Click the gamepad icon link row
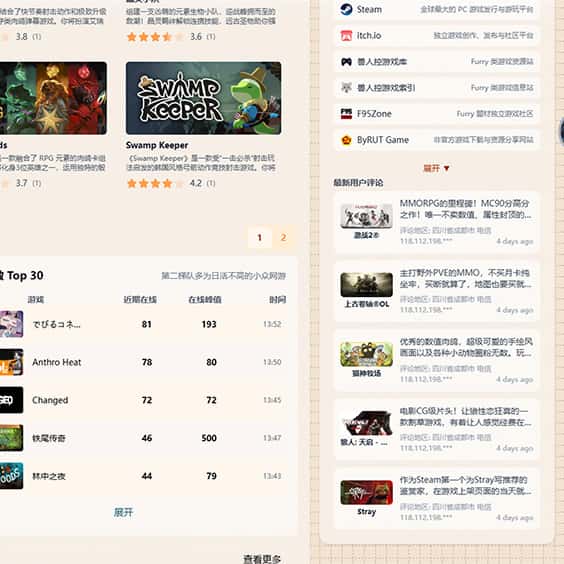Viewport: 564px width, 564px height. (x=436, y=62)
